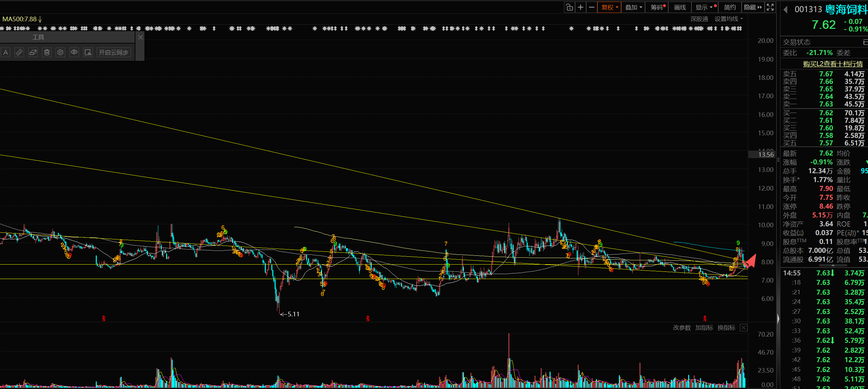The width and height of the screenshot is (868, 389).
Task: Open 购买L2查看十档行情 link
Action: point(832,64)
